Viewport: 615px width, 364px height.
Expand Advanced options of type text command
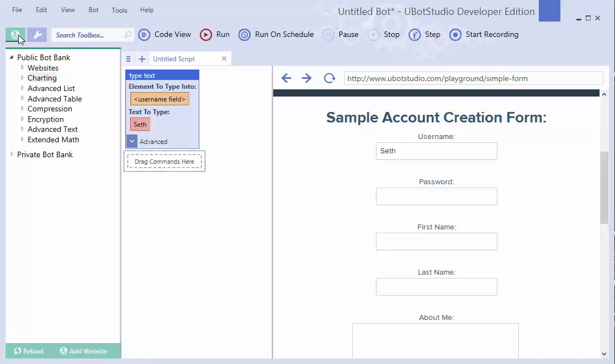[x=132, y=141]
